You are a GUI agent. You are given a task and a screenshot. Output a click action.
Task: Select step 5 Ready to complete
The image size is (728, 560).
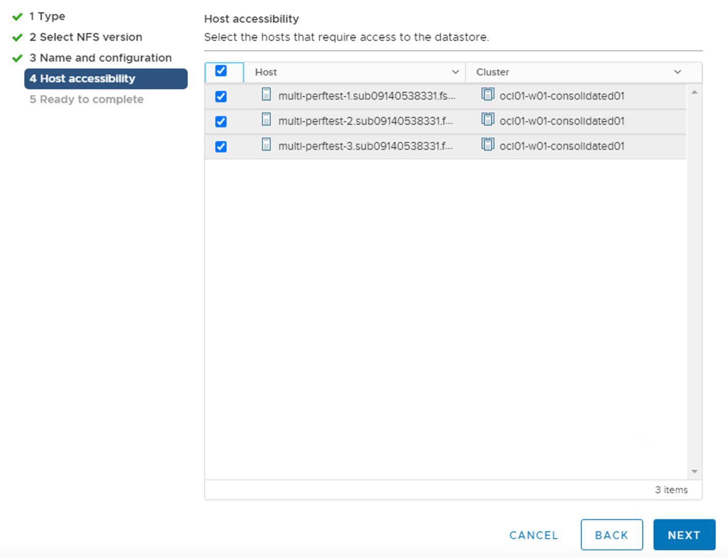[x=87, y=99]
